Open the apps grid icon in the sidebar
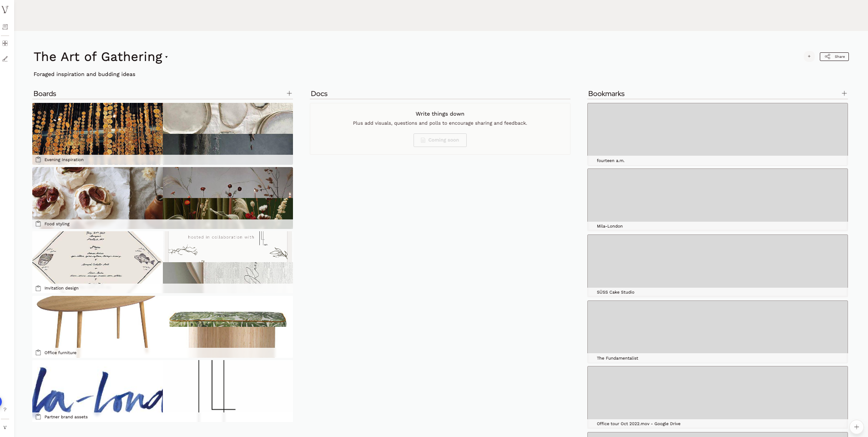This screenshot has height=437, width=868. 5,43
